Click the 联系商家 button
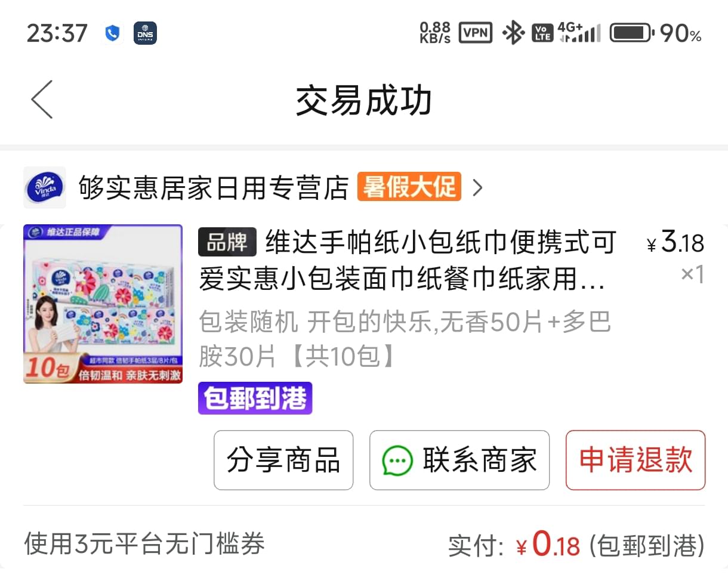This screenshot has height=578, width=728. pyautogui.click(x=459, y=460)
